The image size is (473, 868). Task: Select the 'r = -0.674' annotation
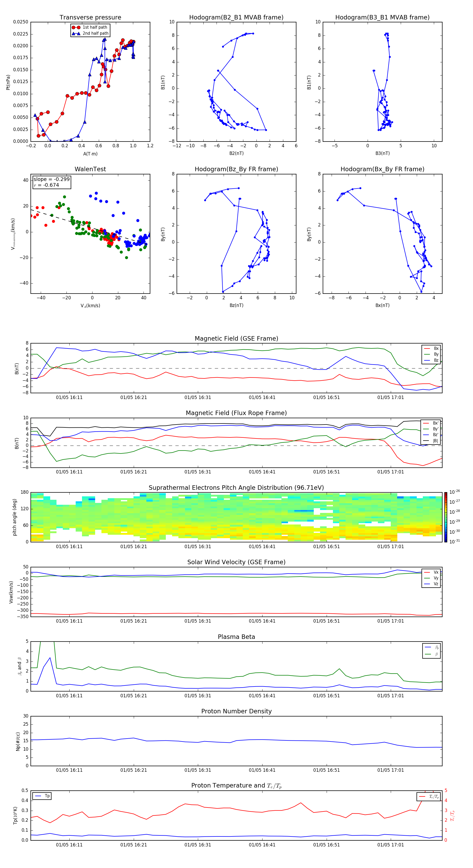pos(47,185)
